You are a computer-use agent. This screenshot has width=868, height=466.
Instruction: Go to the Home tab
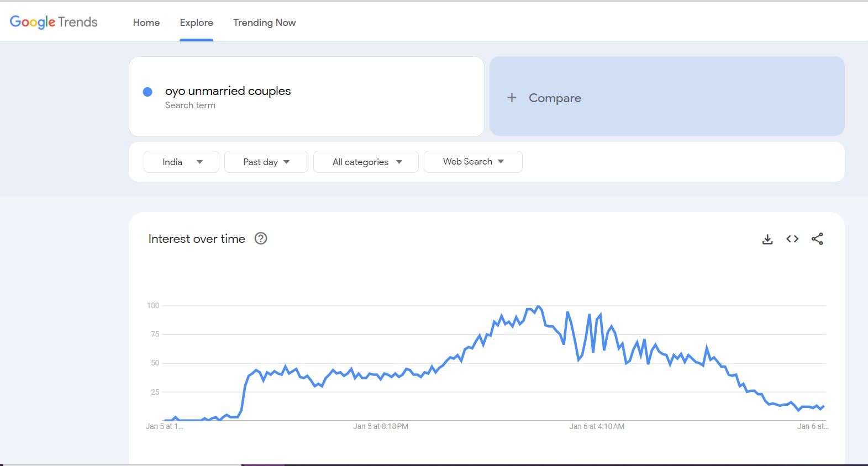[146, 23]
